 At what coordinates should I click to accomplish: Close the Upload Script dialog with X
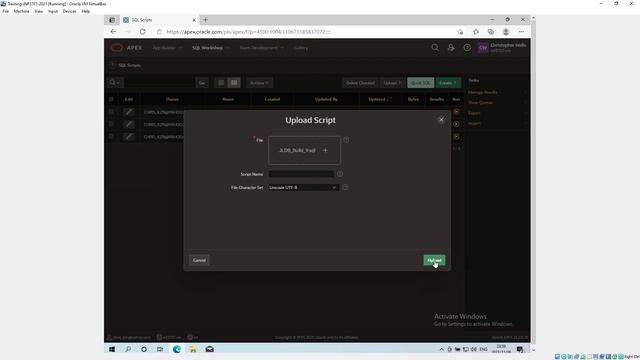pyautogui.click(x=441, y=120)
